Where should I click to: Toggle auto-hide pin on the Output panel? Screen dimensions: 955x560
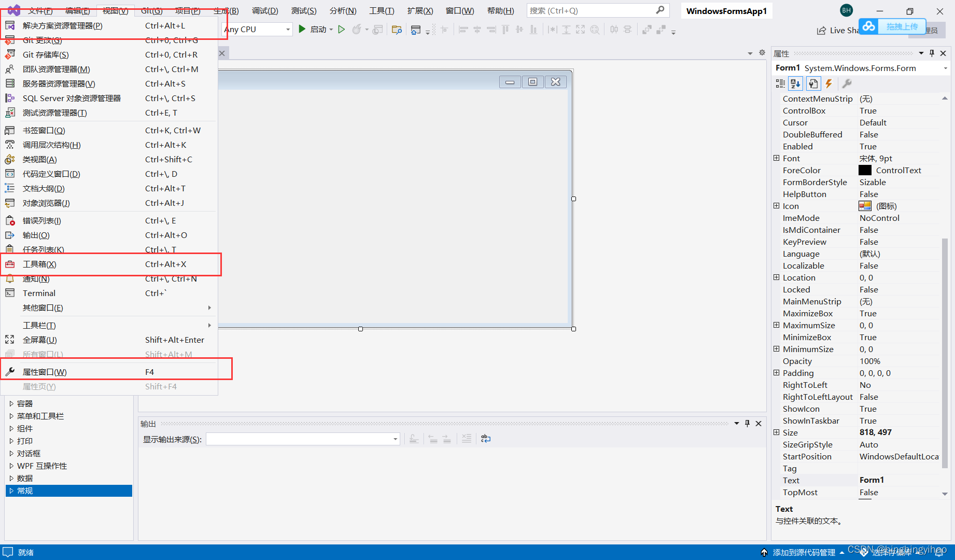click(x=747, y=424)
